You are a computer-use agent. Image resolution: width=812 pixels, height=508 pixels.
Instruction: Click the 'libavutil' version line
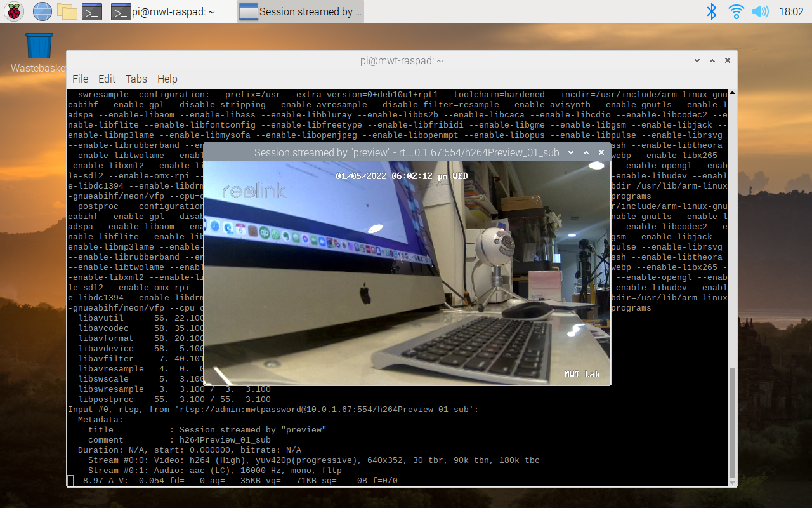pyautogui.click(x=141, y=318)
